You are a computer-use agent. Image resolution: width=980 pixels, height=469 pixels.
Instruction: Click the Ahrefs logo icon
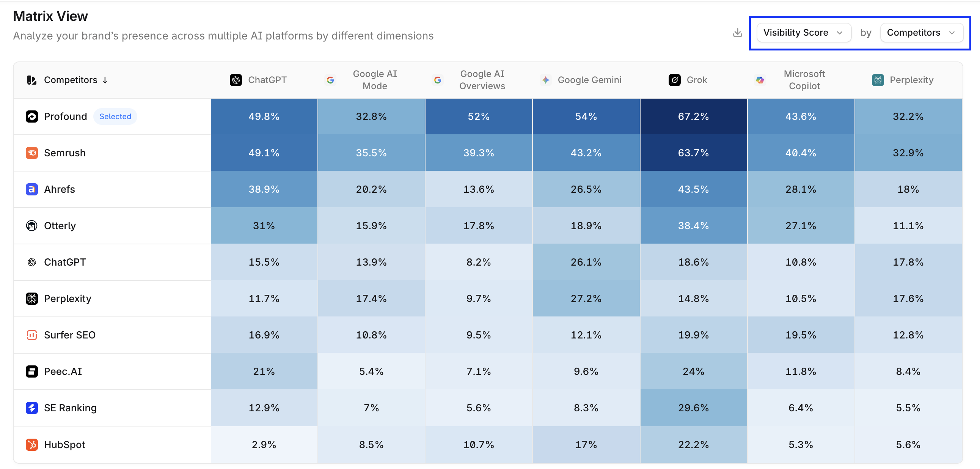coord(31,189)
